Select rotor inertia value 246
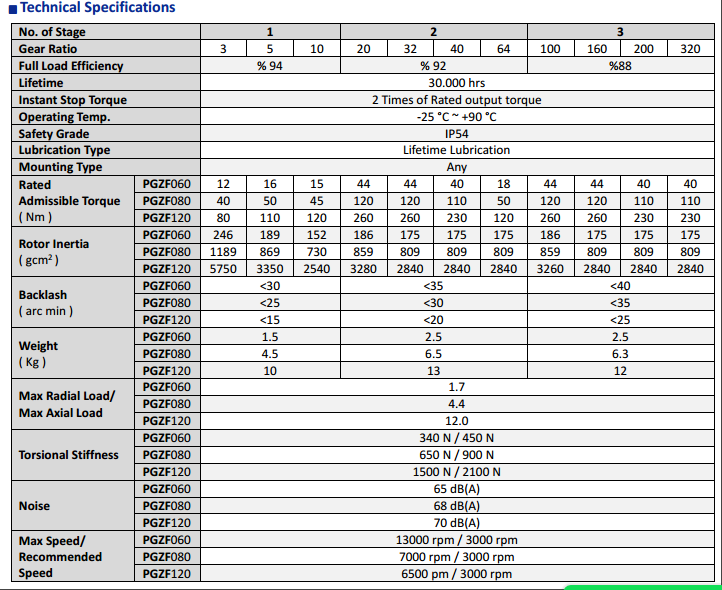 [x=223, y=235]
